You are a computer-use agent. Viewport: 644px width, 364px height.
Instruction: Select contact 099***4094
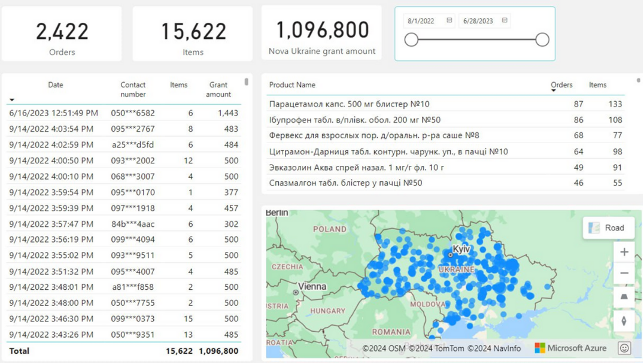133,239
